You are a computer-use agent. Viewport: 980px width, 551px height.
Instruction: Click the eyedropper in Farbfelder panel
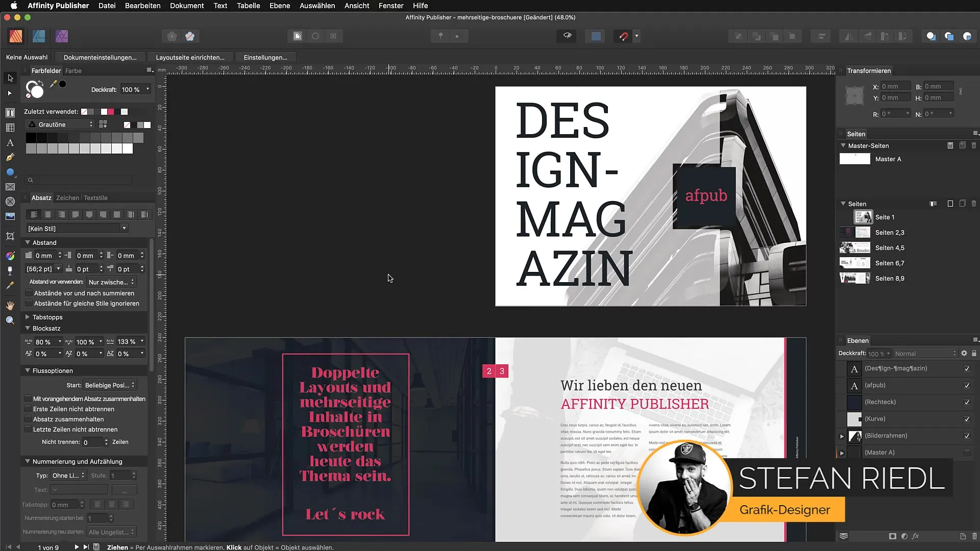(53, 84)
